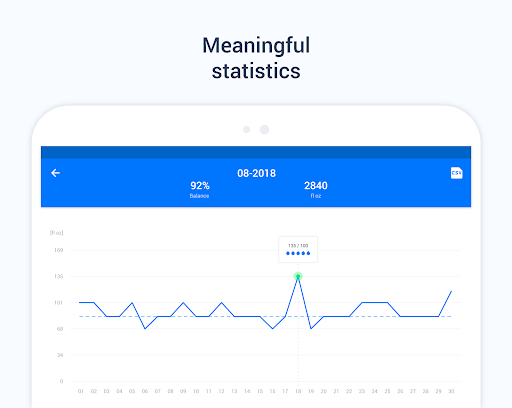Tap the 2840 fl oz total
The width and height of the screenshot is (512, 408).
coord(316,189)
